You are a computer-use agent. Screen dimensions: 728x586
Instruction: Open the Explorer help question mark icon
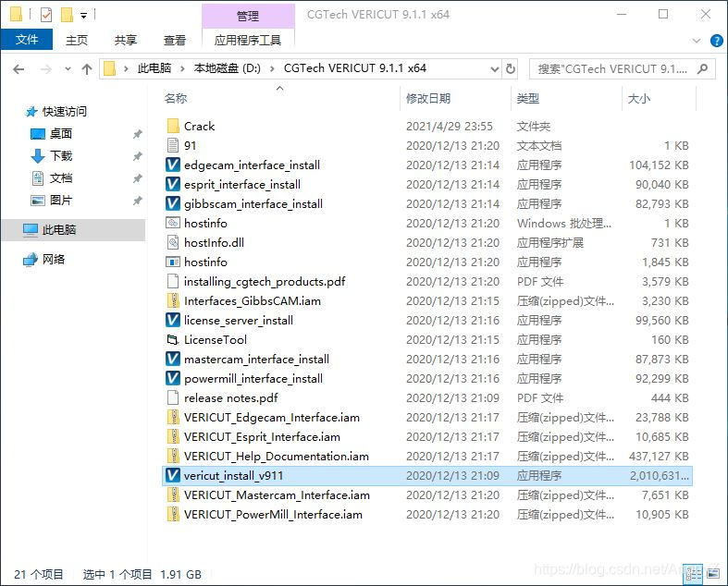point(716,41)
